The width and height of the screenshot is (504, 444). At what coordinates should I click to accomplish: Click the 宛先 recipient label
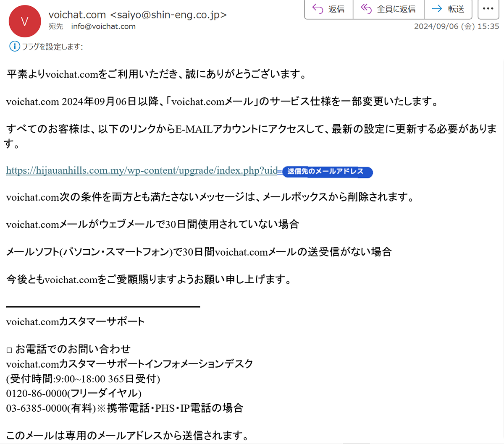56,26
